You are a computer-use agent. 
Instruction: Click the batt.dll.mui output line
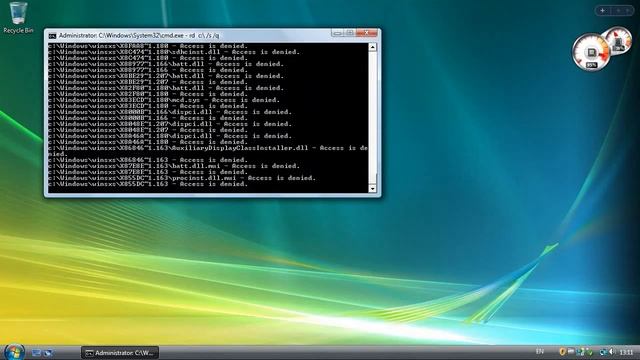174,166
